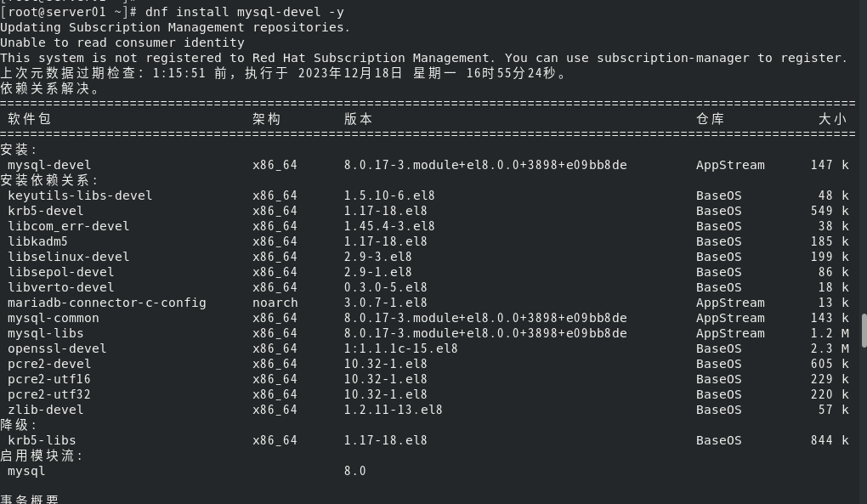Click the 仓库 column header

coord(710,119)
